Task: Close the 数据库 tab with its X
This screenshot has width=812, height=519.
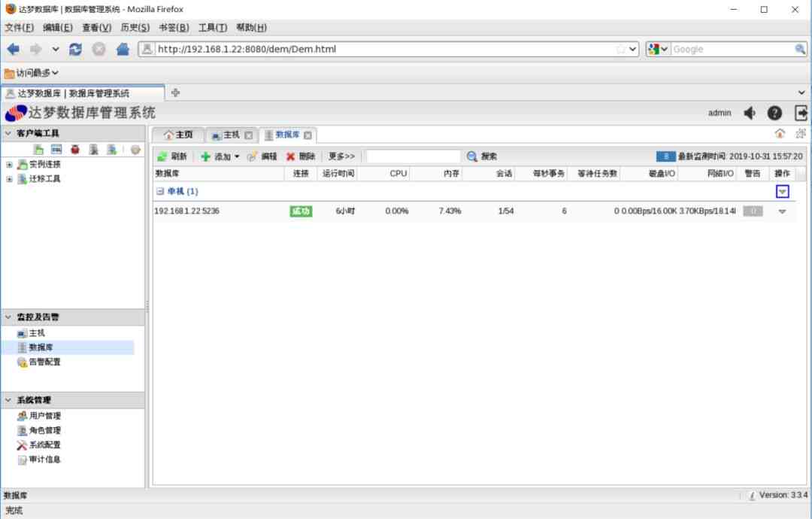Action: [x=308, y=135]
